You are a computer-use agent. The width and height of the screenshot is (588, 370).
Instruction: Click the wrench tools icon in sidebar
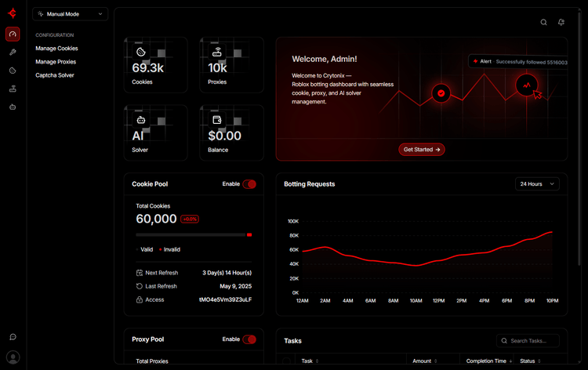13,53
